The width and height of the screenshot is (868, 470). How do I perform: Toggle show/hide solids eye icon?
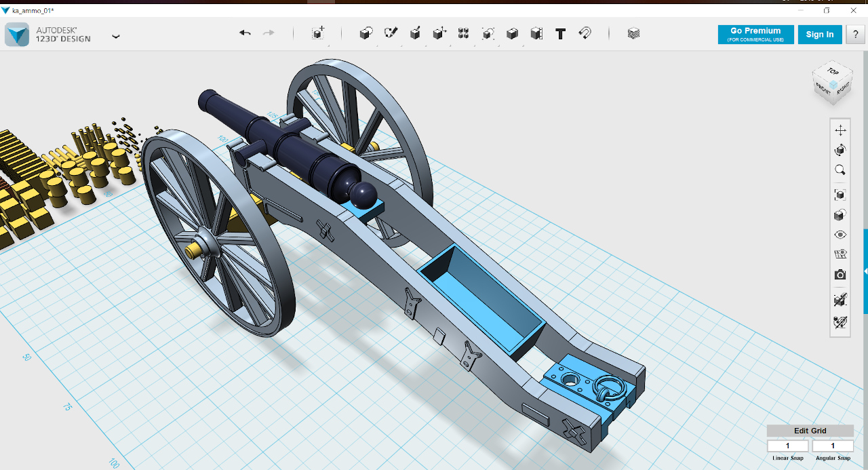click(x=840, y=235)
